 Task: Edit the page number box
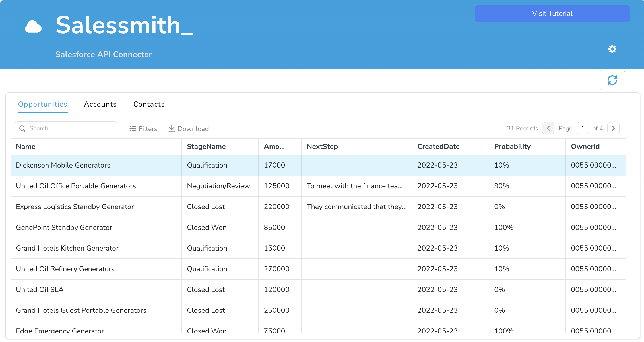(x=583, y=128)
